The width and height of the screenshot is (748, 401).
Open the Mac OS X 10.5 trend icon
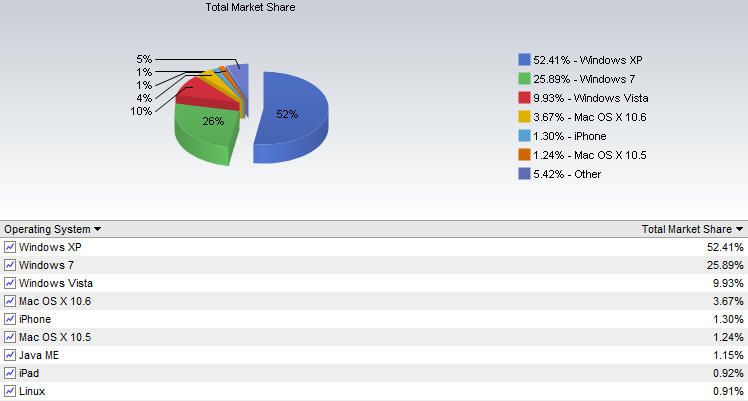tap(10, 337)
